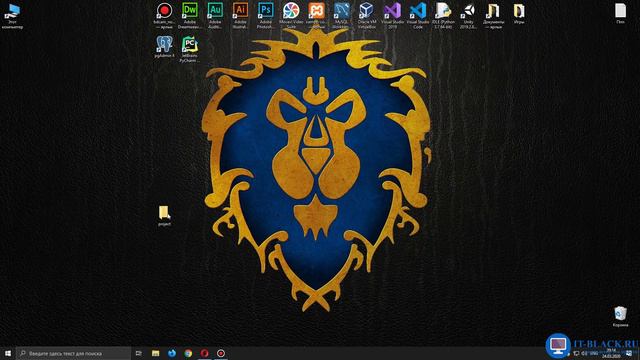
Task: Launch MySQL Workbench shortcut
Action: pos(342,16)
